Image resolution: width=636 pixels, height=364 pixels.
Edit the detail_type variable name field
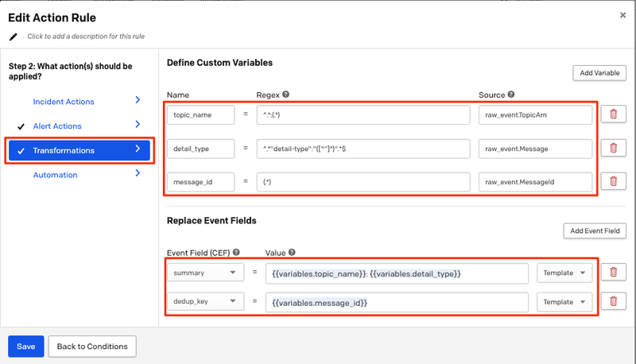[x=201, y=149]
